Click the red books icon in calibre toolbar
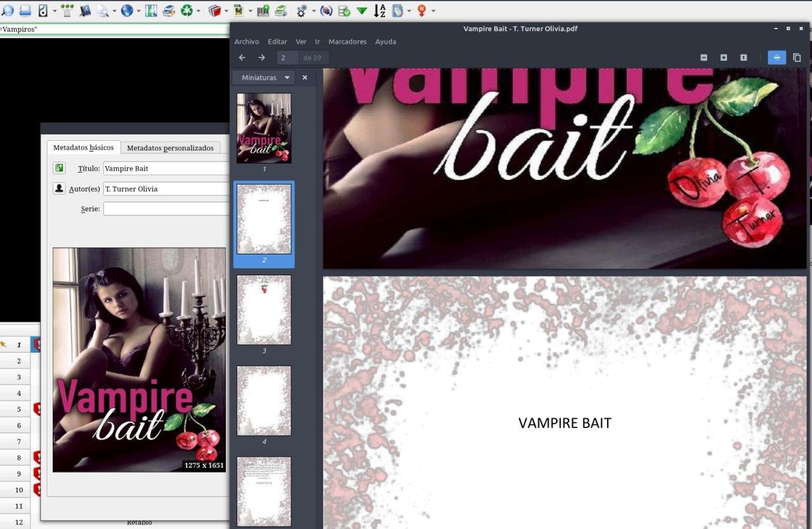Screen dimensions: 812x529 [214, 10]
